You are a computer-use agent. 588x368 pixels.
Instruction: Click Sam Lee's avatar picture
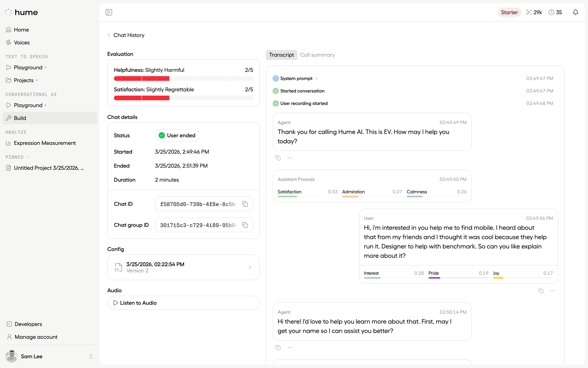12,356
